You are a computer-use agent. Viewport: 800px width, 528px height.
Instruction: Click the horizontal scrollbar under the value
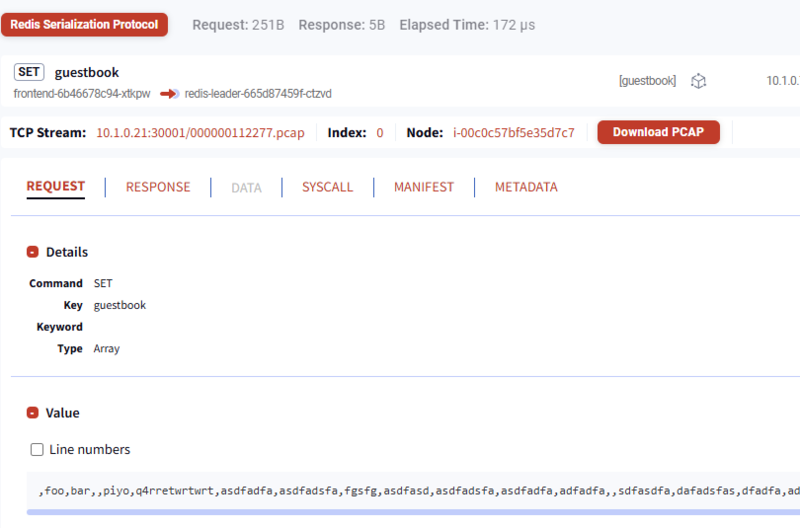(413, 512)
